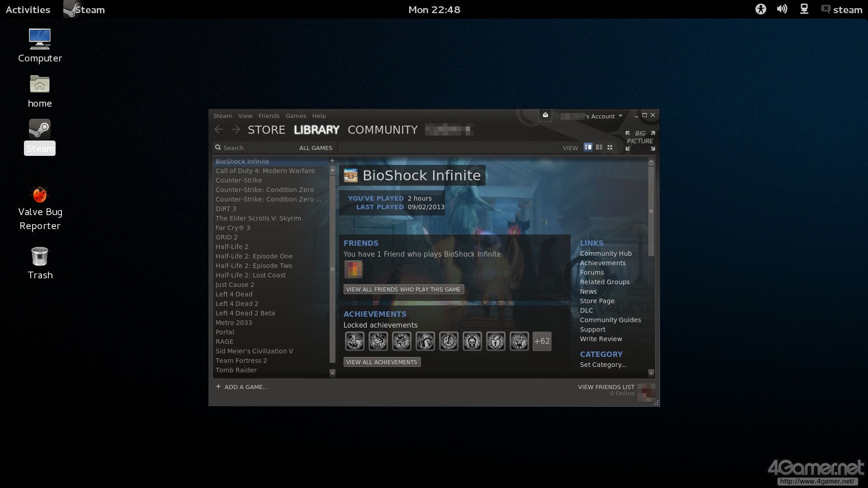The width and height of the screenshot is (868, 488).
Task: Switch to list view mode
Action: 599,147
